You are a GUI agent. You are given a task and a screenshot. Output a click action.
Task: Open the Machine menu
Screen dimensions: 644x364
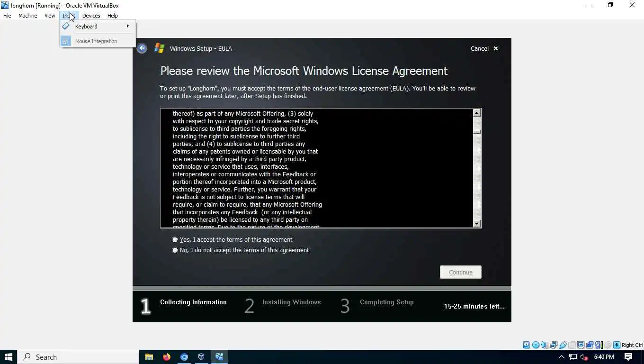(27, 16)
